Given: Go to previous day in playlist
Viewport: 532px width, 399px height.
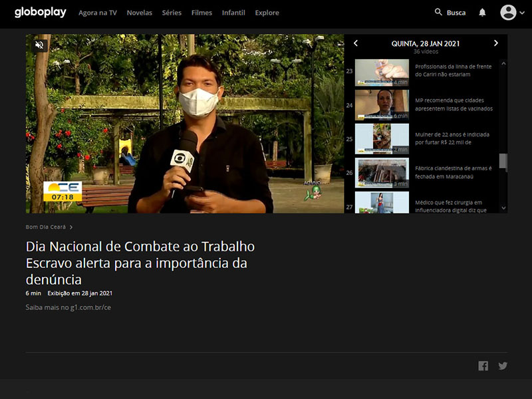Looking at the screenshot, I should (x=356, y=43).
